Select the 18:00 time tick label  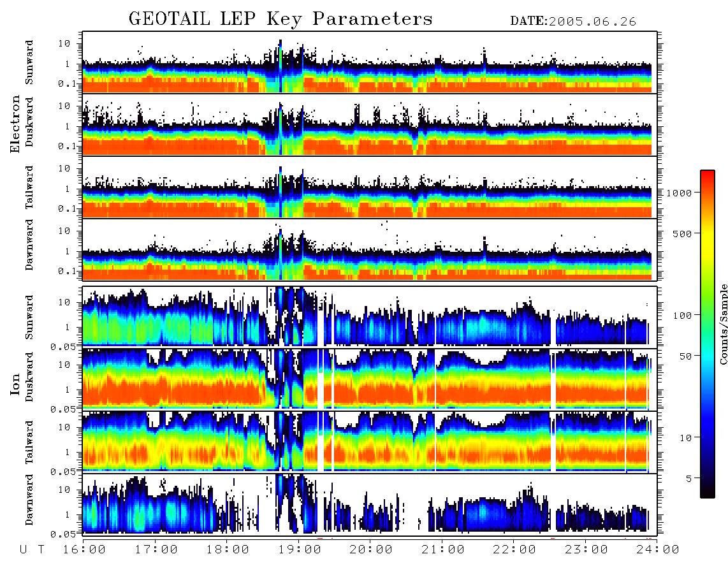(228, 550)
